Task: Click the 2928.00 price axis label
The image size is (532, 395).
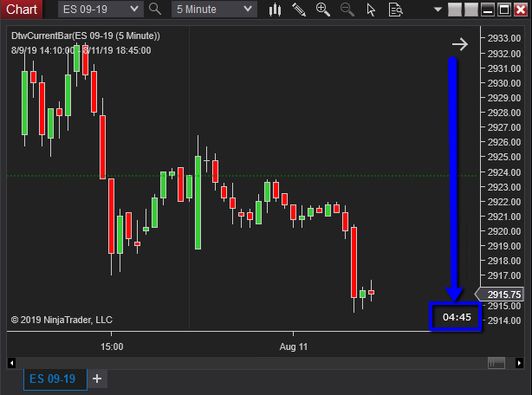Action: [504, 113]
